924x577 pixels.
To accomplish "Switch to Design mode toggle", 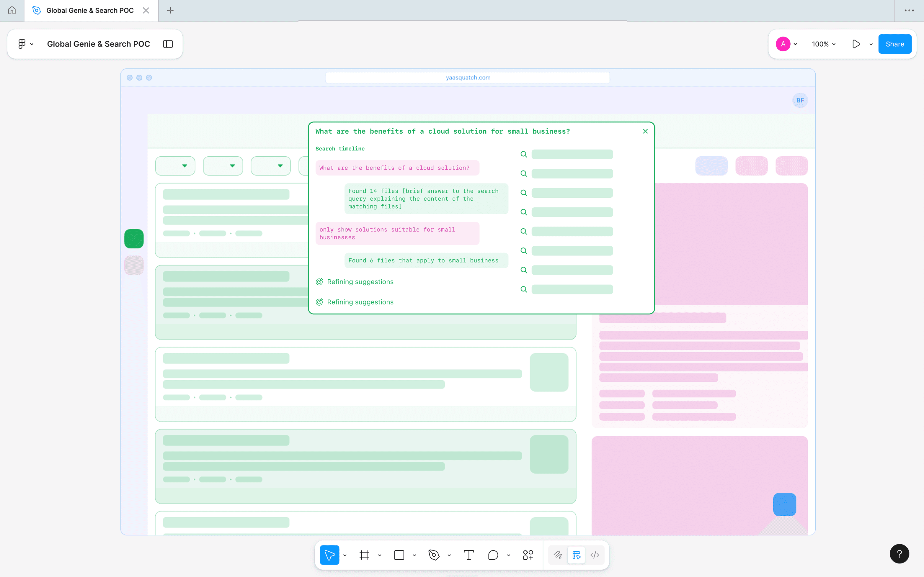I will click(576, 555).
